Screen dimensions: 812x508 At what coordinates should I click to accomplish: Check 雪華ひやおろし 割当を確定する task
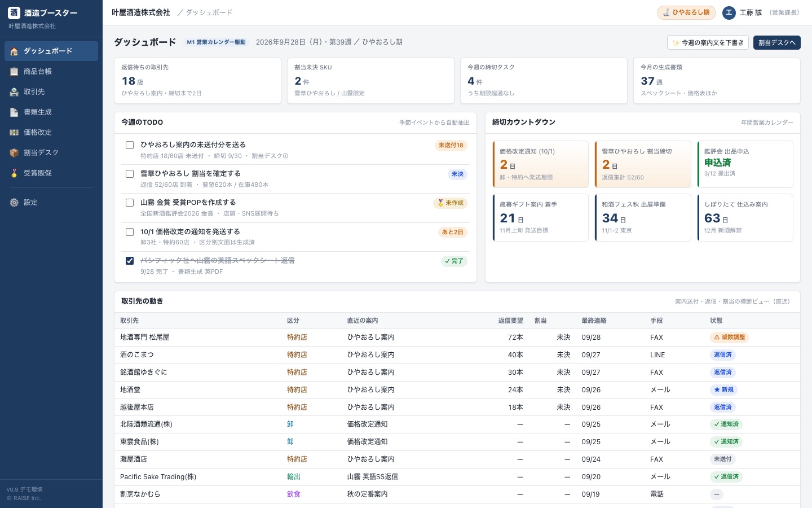[130, 174]
